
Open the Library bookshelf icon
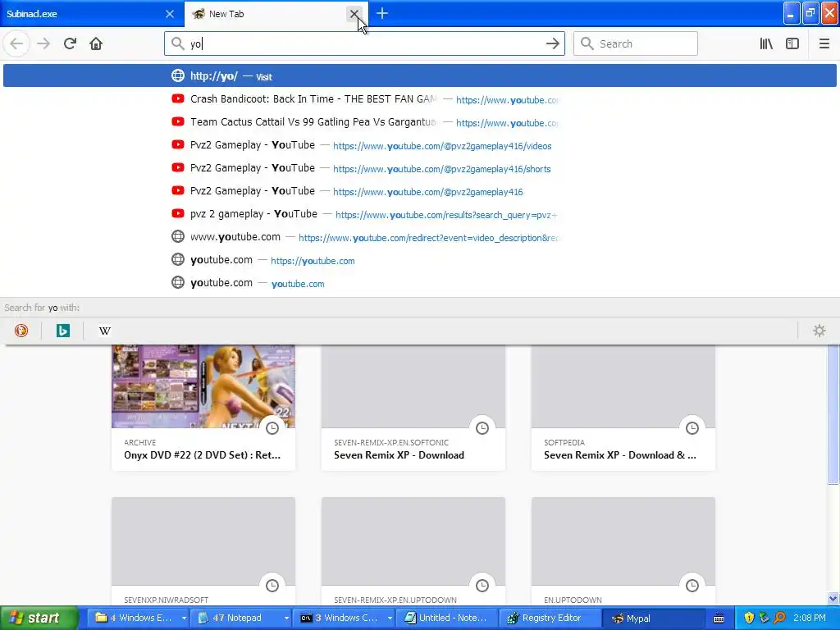[766, 44]
